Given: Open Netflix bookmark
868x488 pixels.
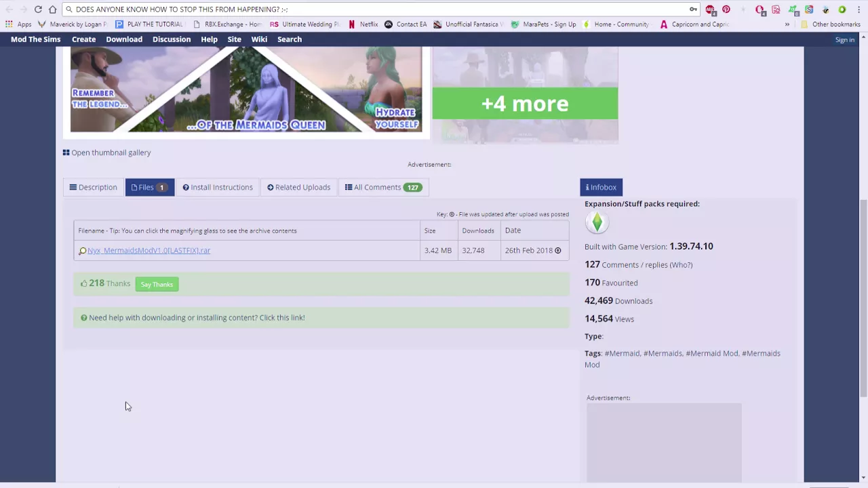Looking at the screenshot, I should pyautogui.click(x=363, y=24).
